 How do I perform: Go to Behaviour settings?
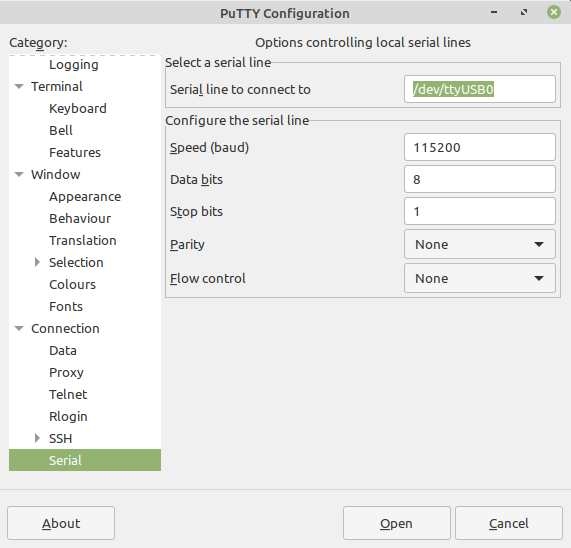coord(80,218)
